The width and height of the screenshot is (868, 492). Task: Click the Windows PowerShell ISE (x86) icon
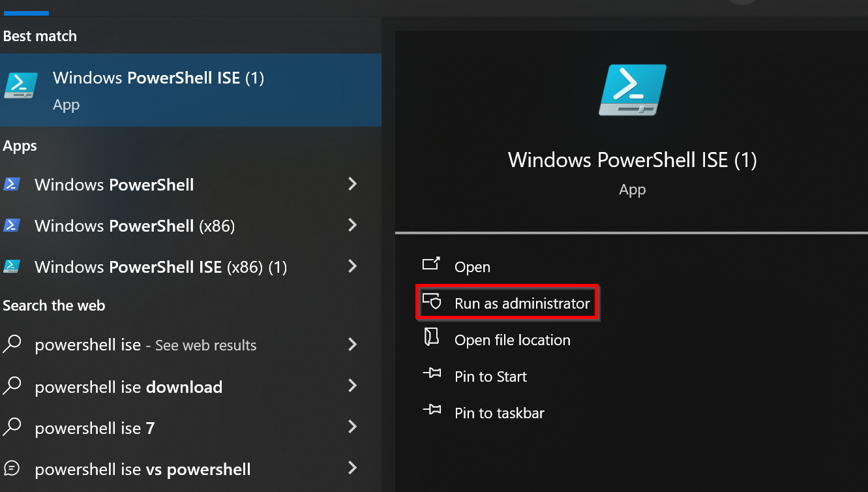[x=12, y=266]
